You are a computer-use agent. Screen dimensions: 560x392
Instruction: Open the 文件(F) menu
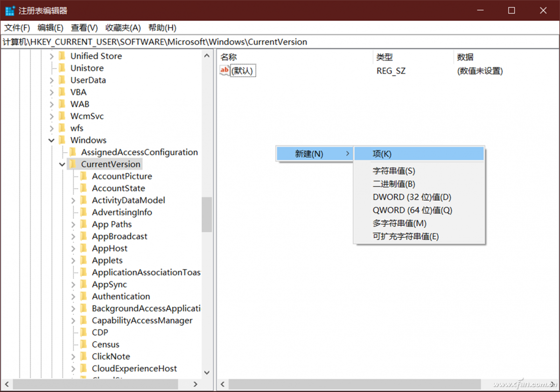click(x=17, y=28)
